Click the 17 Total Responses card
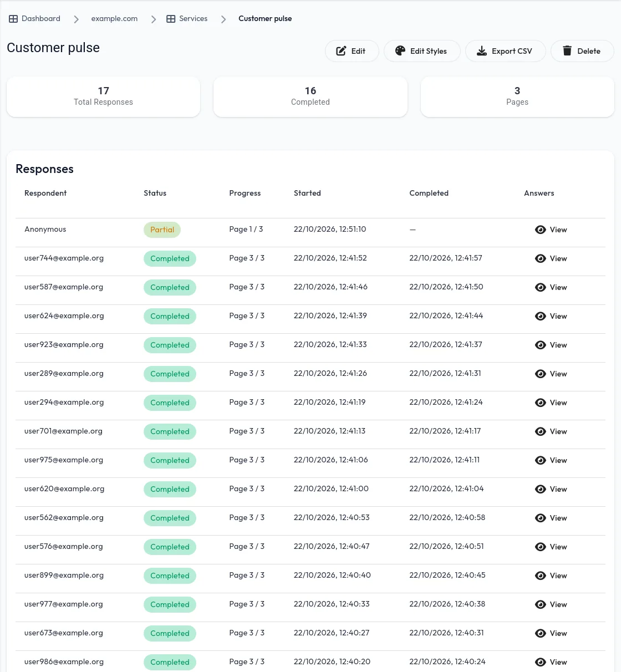Image resolution: width=621 pixels, height=672 pixels. pos(103,96)
